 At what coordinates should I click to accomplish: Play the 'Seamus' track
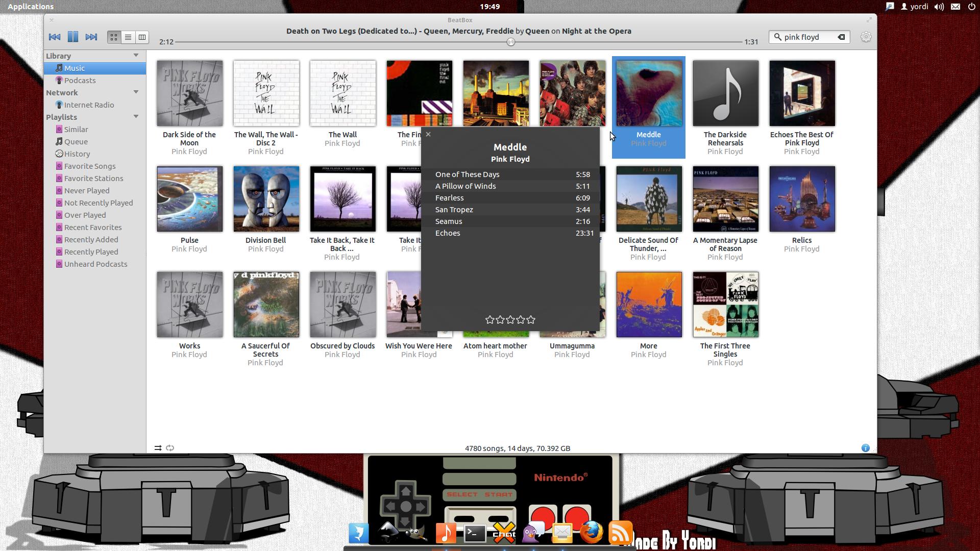tap(510, 221)
